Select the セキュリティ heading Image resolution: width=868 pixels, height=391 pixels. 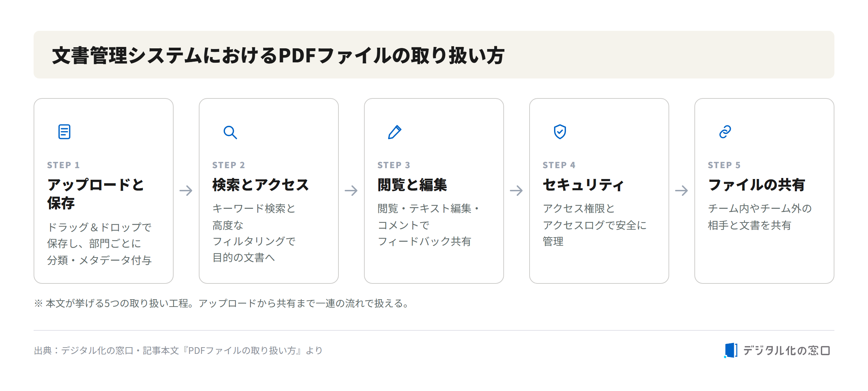click(x=583, y=185)
